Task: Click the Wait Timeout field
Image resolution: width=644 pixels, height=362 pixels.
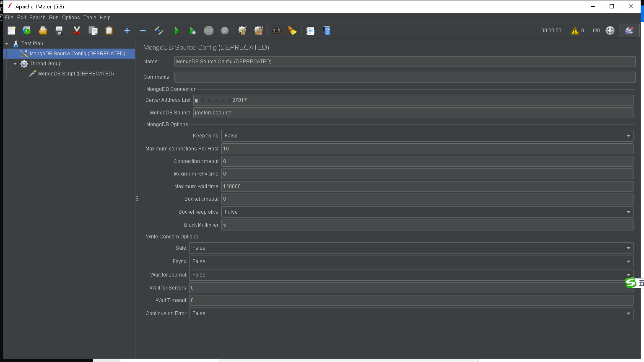Action: (x=411, y=300)
